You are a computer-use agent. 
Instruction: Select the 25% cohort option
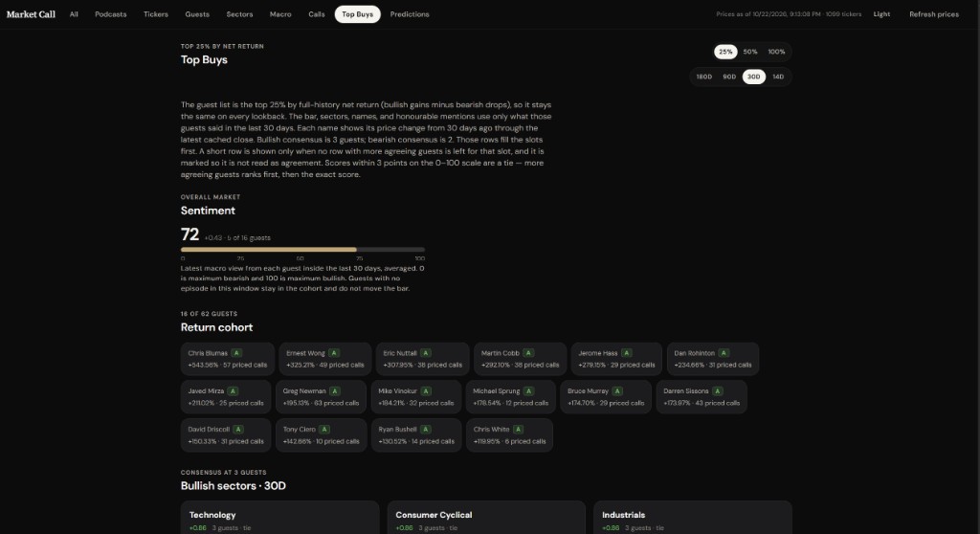point(725,52)
